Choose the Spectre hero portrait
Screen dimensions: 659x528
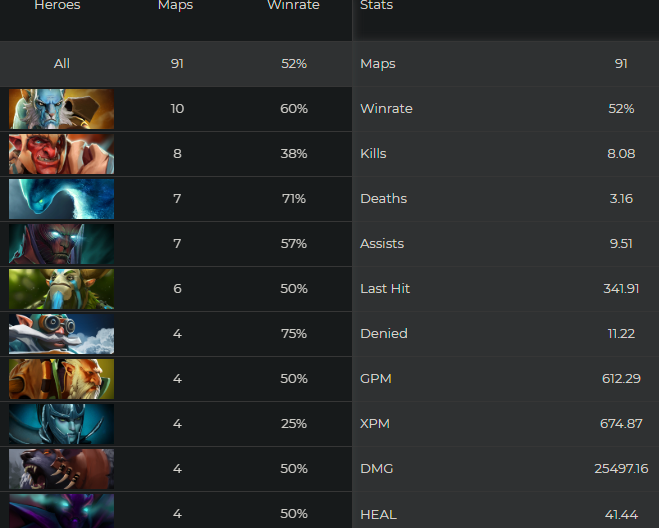tap(61, 510)
